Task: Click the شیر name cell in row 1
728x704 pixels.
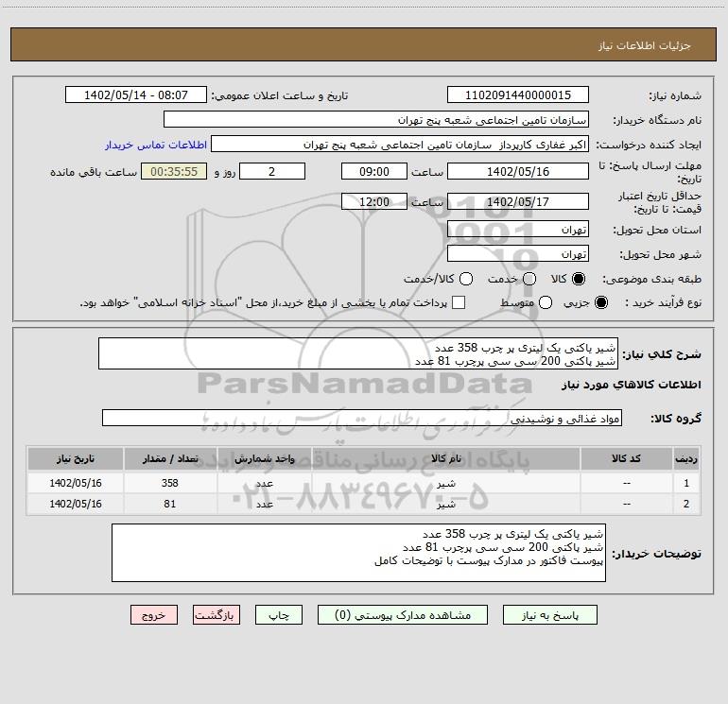Action: [x=446, y=483]
